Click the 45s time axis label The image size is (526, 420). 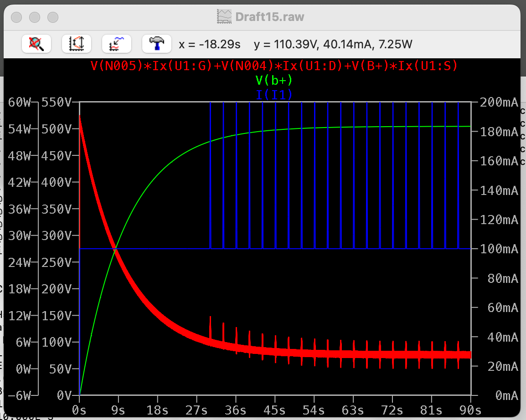point(274,410)
